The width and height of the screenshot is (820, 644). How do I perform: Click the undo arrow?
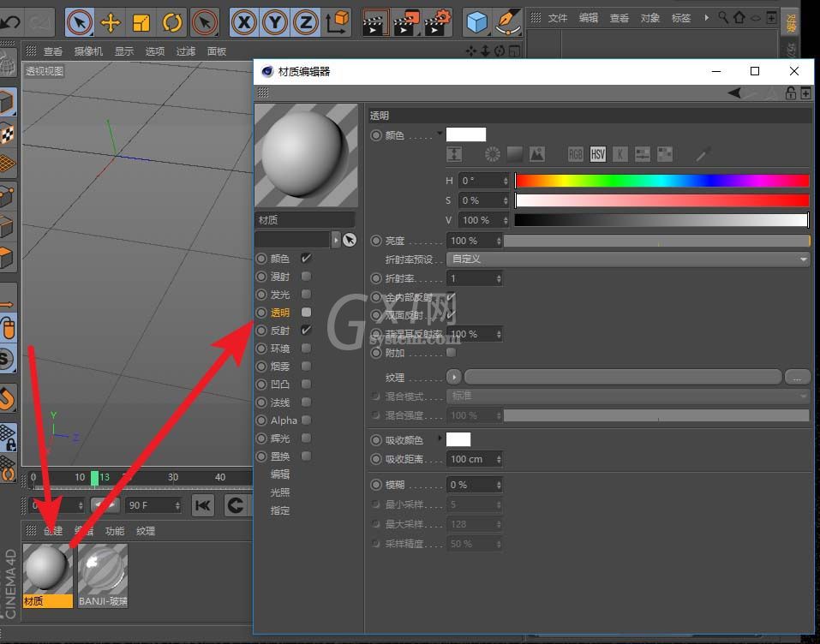10,22
